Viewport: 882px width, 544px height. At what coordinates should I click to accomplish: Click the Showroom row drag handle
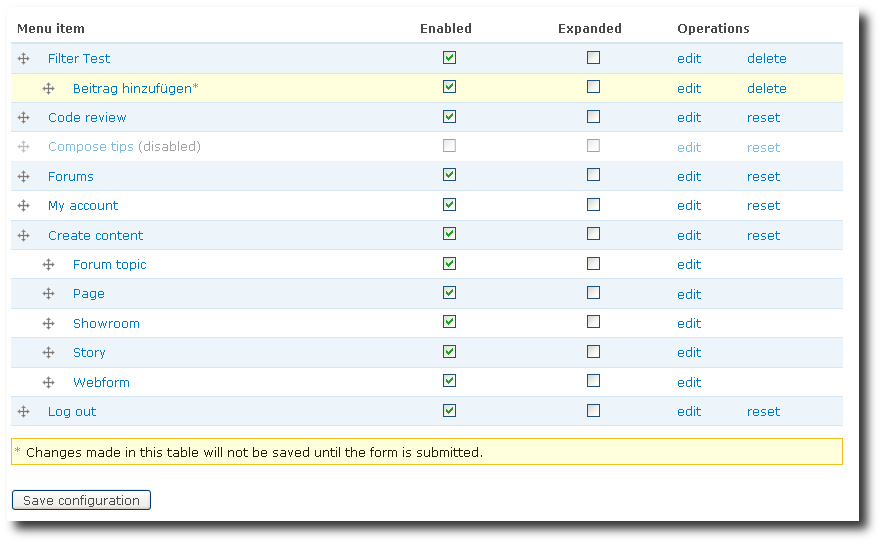pyautogui.click(x=48, y=324)
